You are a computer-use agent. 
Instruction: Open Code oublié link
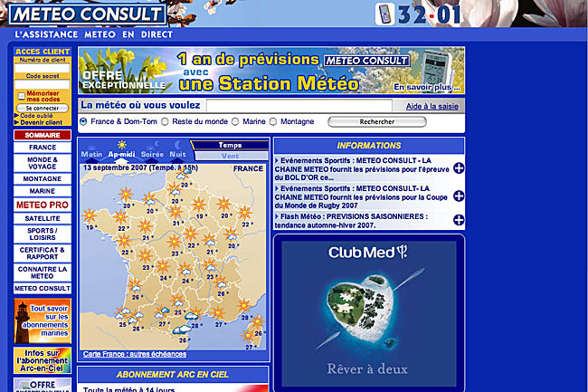(x=36, y=116)
